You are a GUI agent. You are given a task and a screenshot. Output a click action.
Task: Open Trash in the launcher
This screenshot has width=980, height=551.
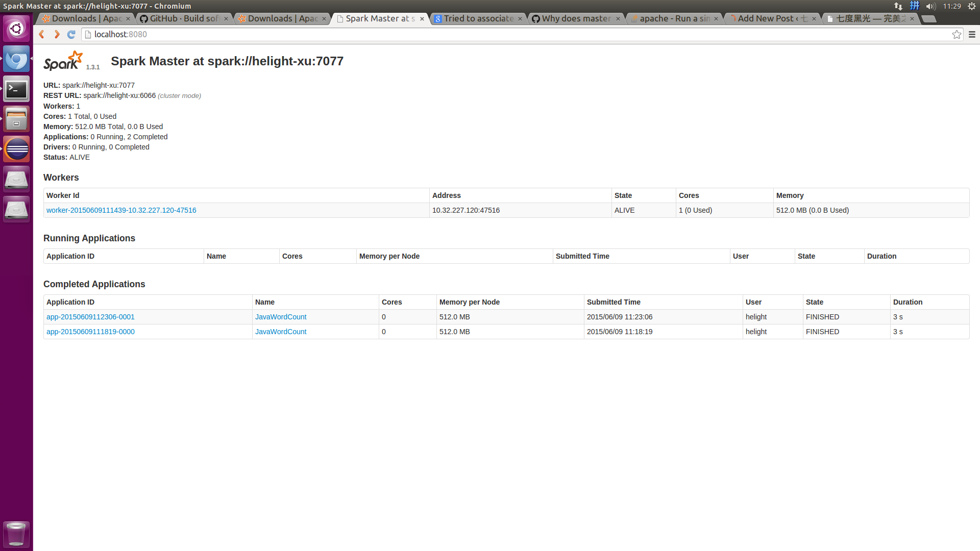click(16, 534)
